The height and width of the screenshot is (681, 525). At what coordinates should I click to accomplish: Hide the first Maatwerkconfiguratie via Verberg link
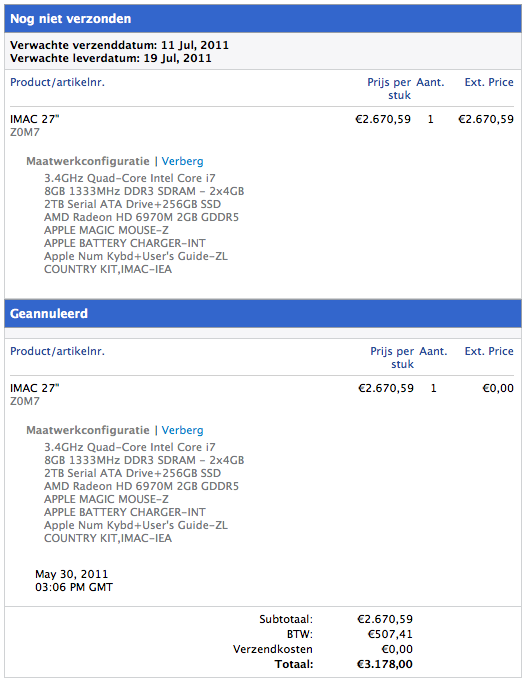182,161
